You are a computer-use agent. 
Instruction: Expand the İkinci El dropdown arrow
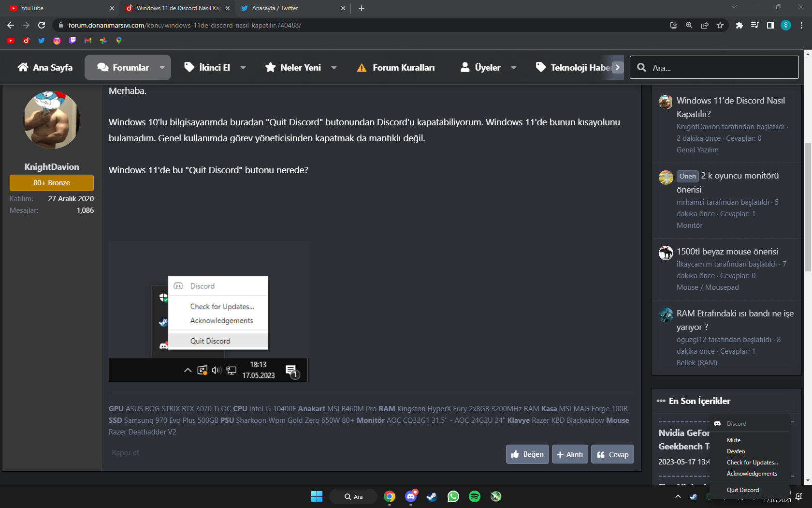click(x=243, y=68)
